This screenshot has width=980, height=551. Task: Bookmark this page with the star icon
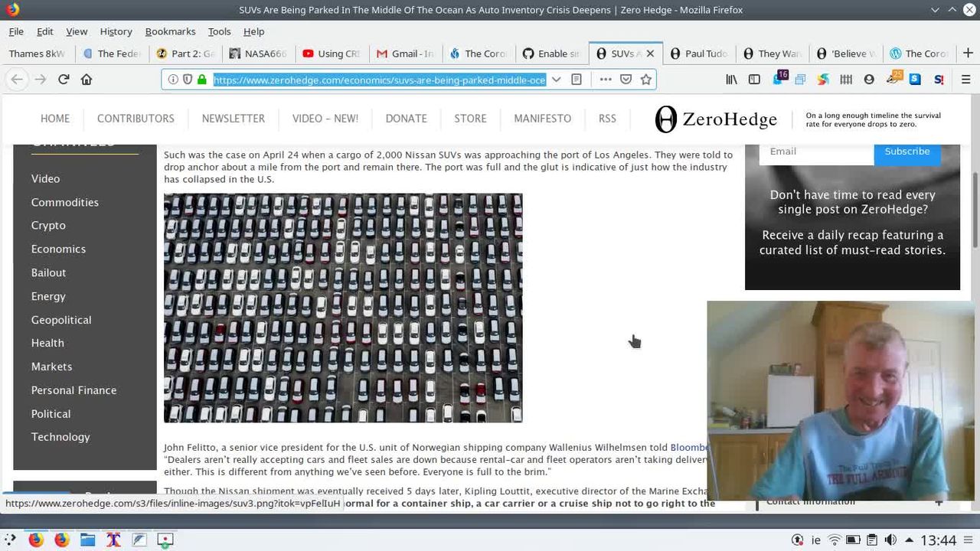click(x=646, y=80)
